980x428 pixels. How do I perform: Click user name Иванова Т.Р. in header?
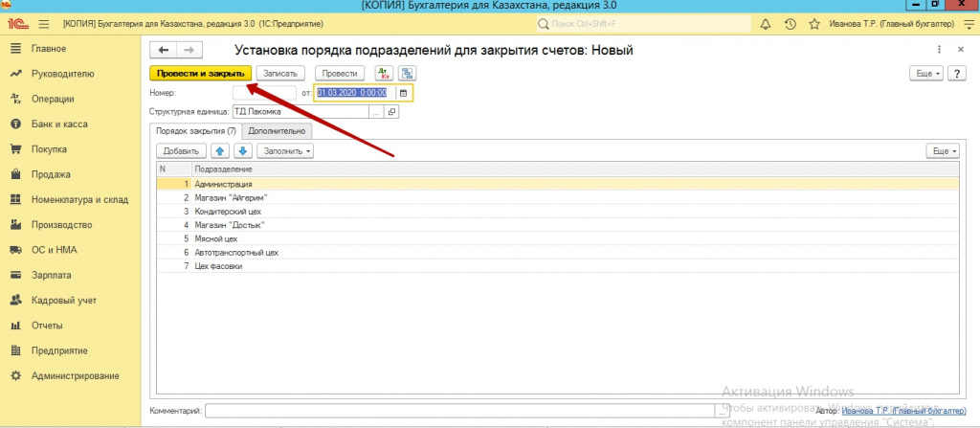(x=891, y=24)
